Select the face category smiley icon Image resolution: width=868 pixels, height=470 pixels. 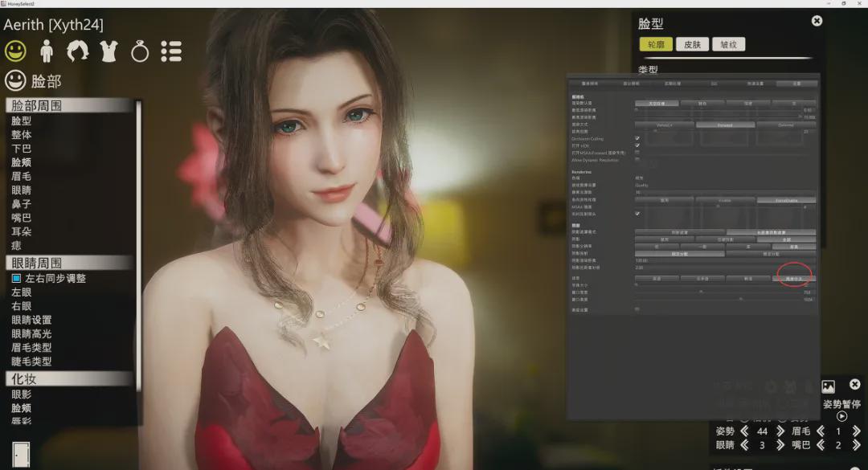(x=15, y=51)
